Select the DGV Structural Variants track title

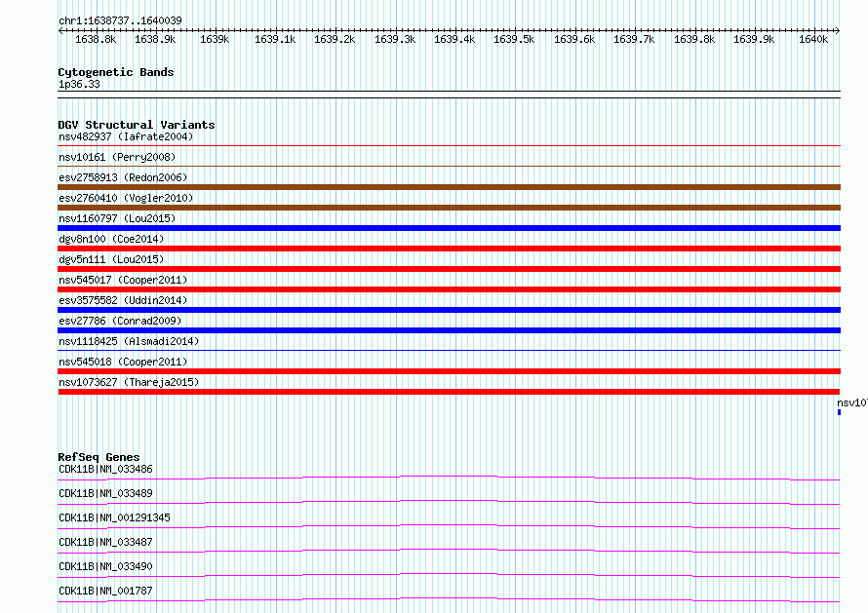click(x=137, y=125)
